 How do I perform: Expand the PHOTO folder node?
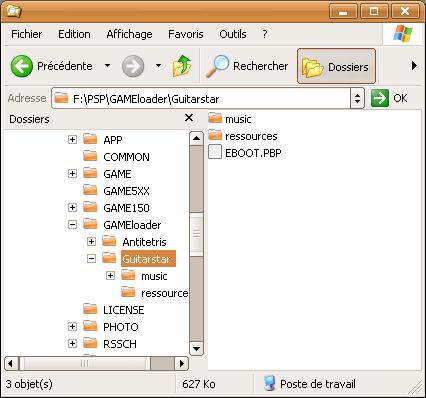72,326
